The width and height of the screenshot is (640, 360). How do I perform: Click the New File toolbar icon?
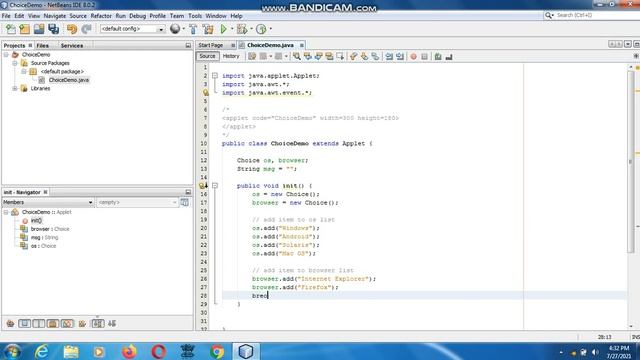[x=11, y=29]
